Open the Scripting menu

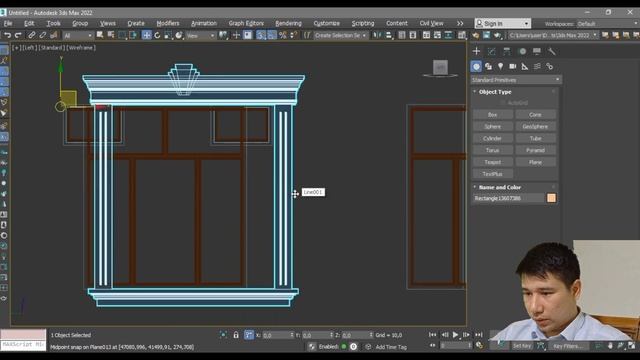tap(363, 23)
